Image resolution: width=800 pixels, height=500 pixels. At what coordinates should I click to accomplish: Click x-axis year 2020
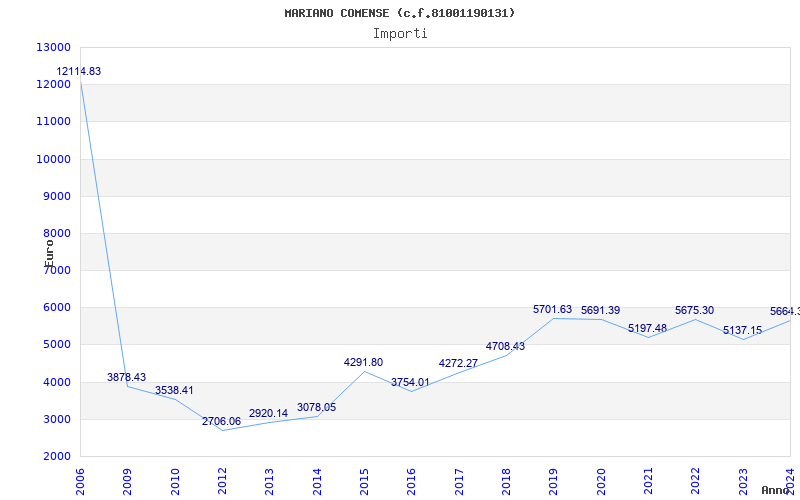point(601,482)
